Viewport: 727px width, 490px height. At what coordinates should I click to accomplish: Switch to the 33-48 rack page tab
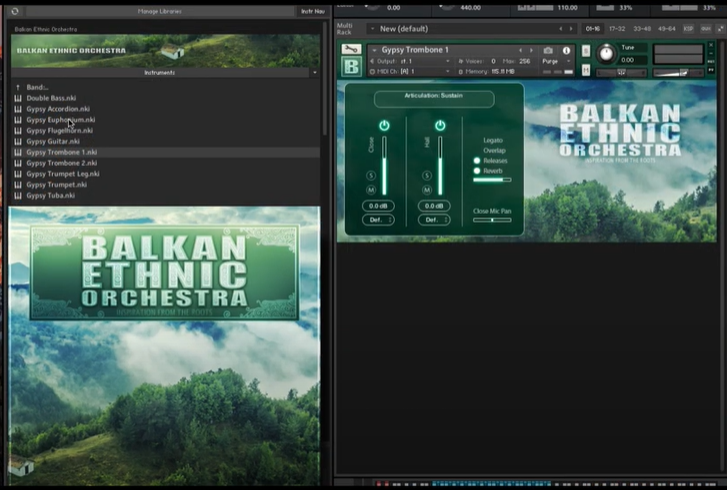(642, 29)
